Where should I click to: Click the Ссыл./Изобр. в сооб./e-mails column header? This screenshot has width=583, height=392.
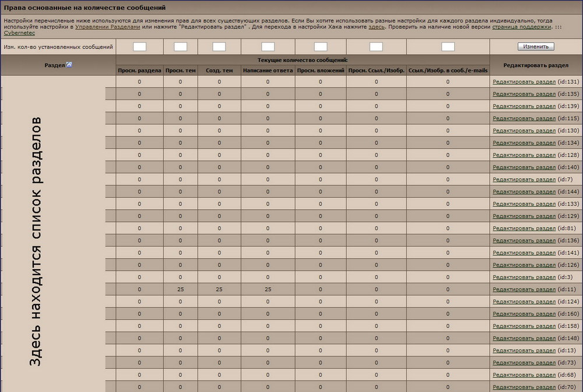pos(448,70)
